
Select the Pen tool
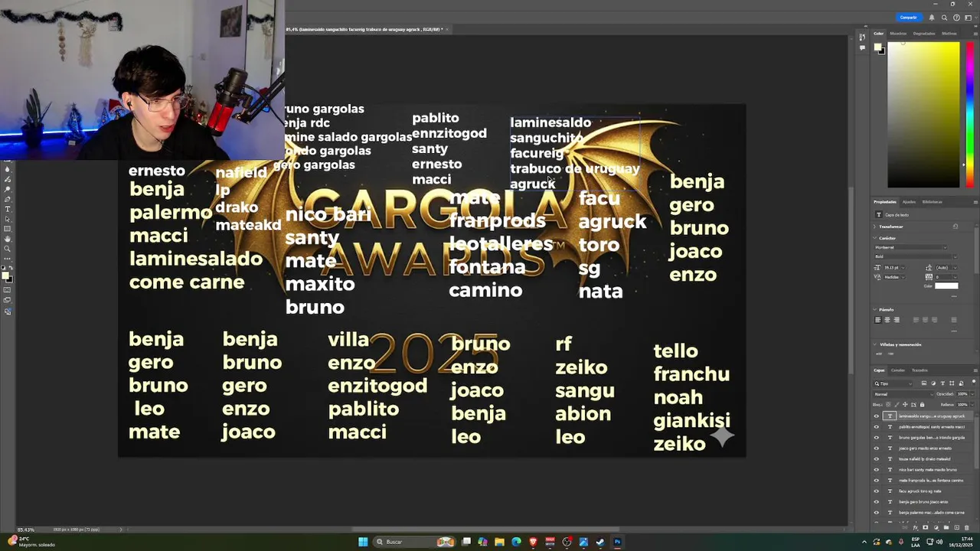click(x=8, y=199)
